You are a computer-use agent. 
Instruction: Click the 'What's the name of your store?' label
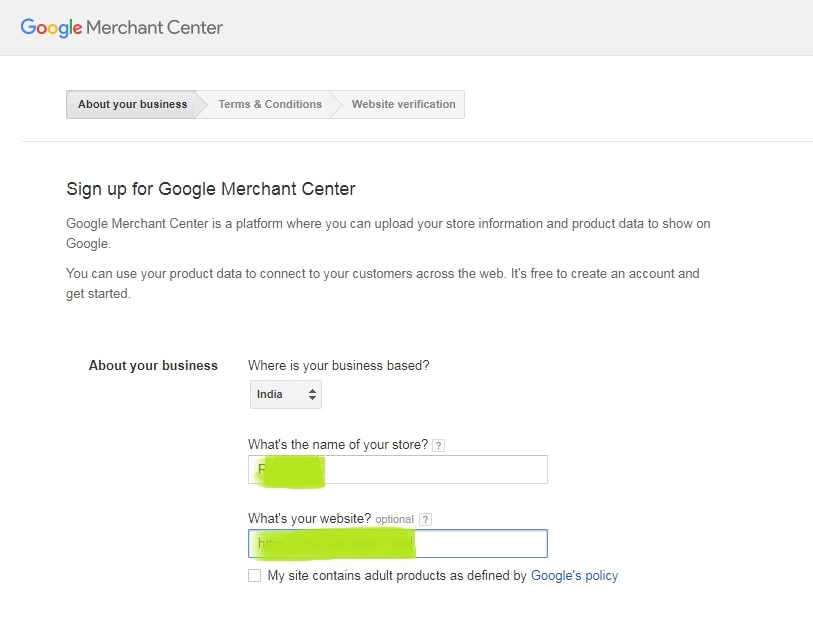coord(338,445)
